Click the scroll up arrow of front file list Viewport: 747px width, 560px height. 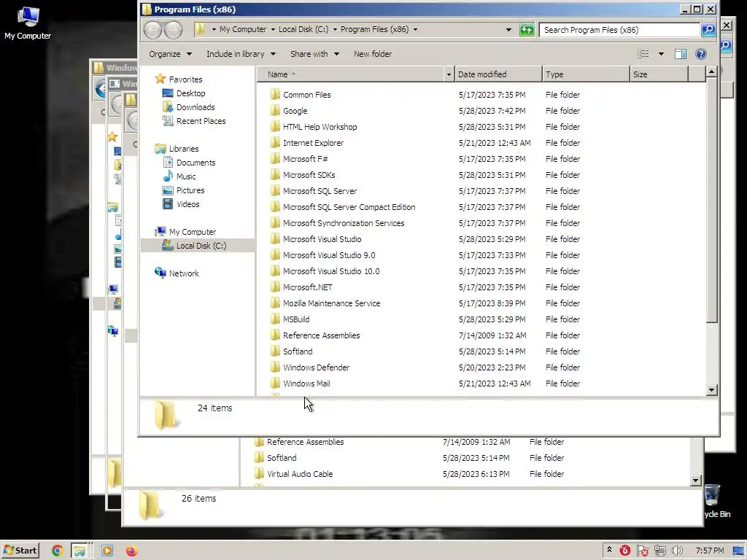[711, 72]
